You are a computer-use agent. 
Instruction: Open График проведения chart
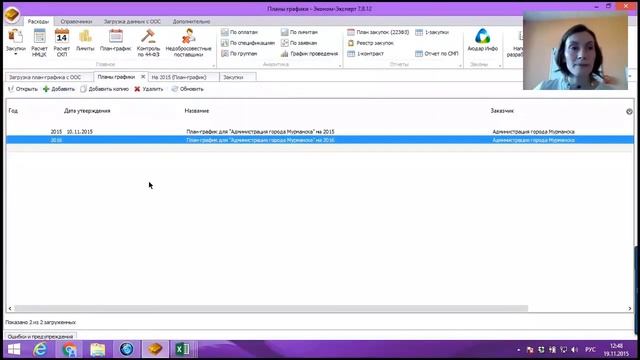tap(309, 53)
